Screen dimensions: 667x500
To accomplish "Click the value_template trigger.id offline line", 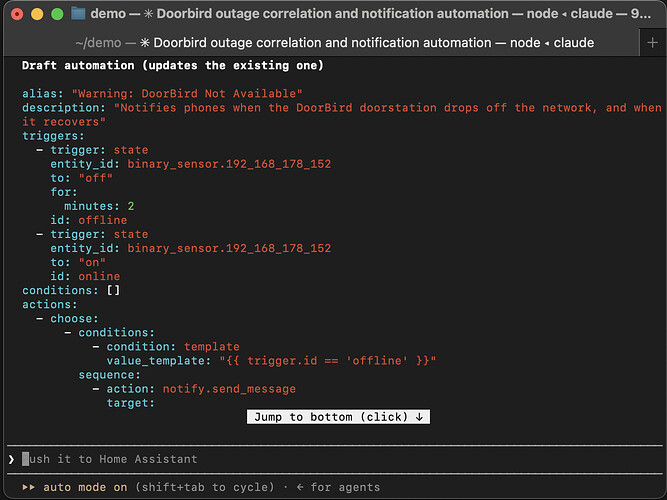I will click(271, 360).
